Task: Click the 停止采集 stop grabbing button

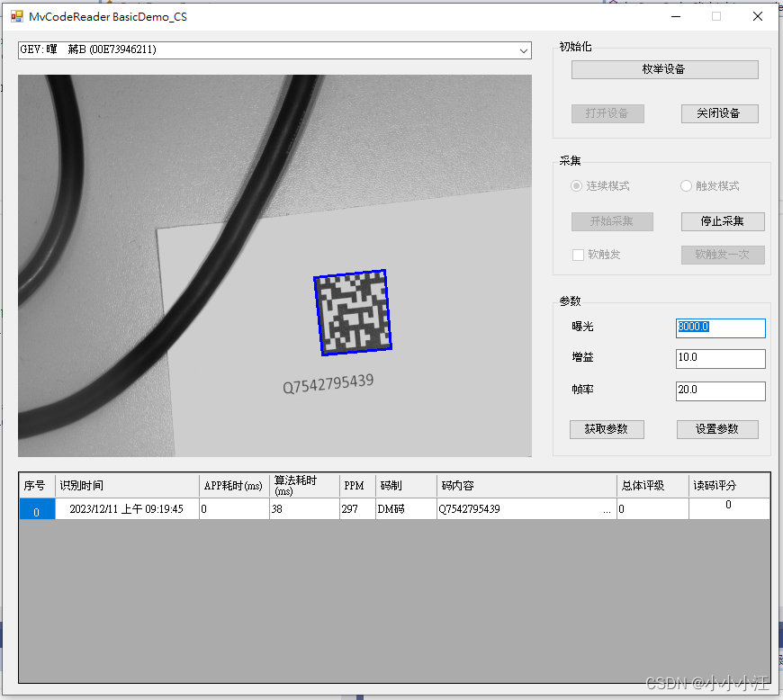Action: coord(722,221)
